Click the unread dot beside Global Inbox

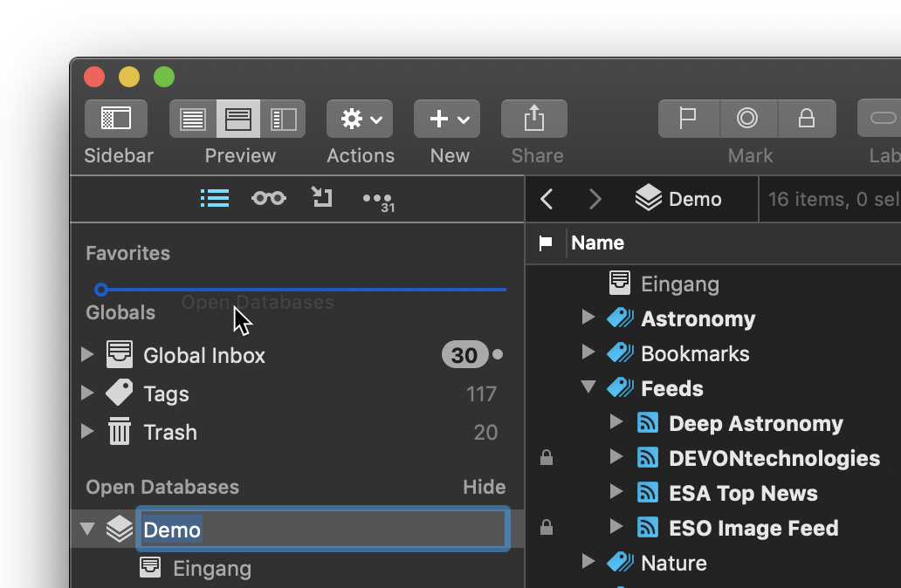(498, 354)
